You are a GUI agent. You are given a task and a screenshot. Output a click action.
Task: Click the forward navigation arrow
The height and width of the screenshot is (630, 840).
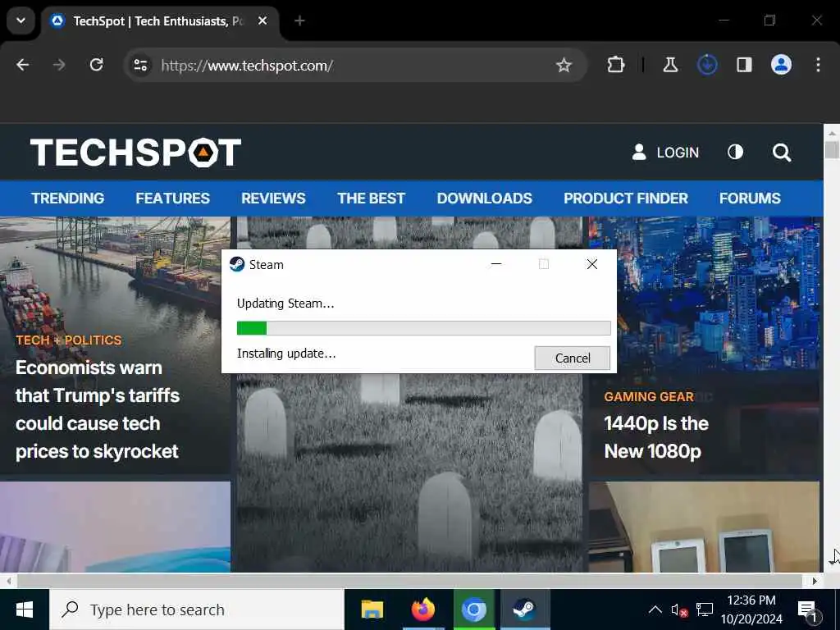pos(59,65)
